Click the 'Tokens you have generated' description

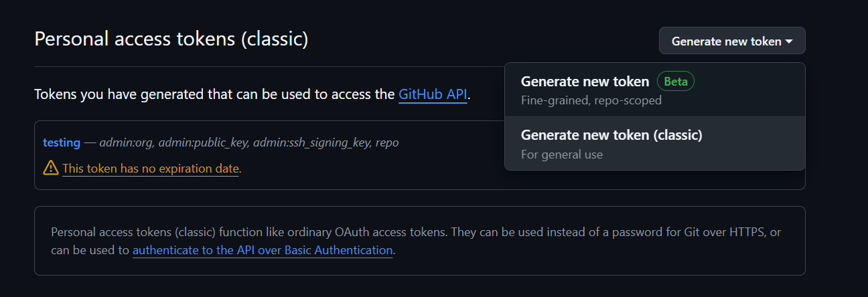214,94
